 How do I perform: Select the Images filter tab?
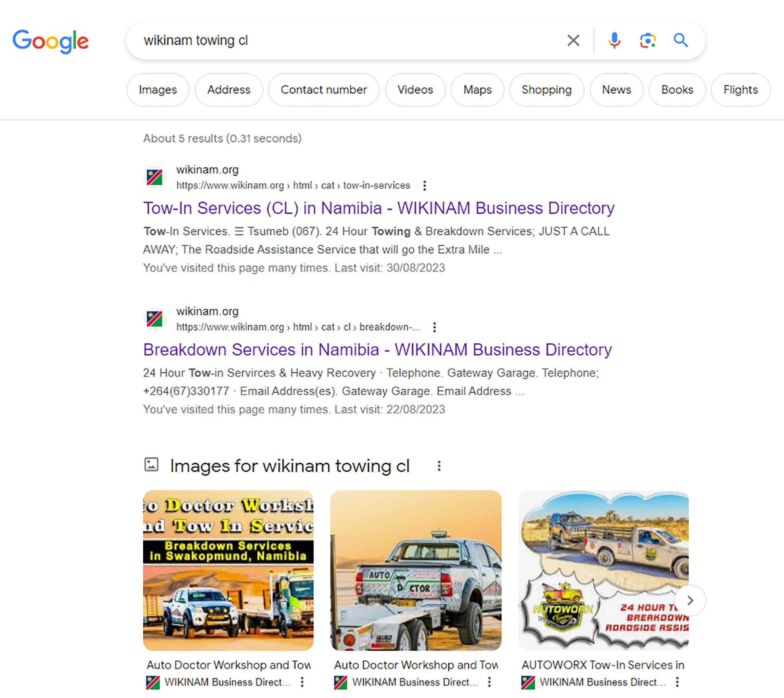click(x=158, y=90)
